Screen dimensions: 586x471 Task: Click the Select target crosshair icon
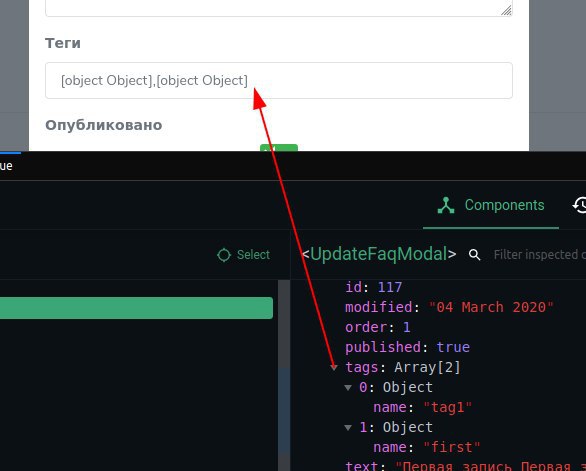coord(224,255)
